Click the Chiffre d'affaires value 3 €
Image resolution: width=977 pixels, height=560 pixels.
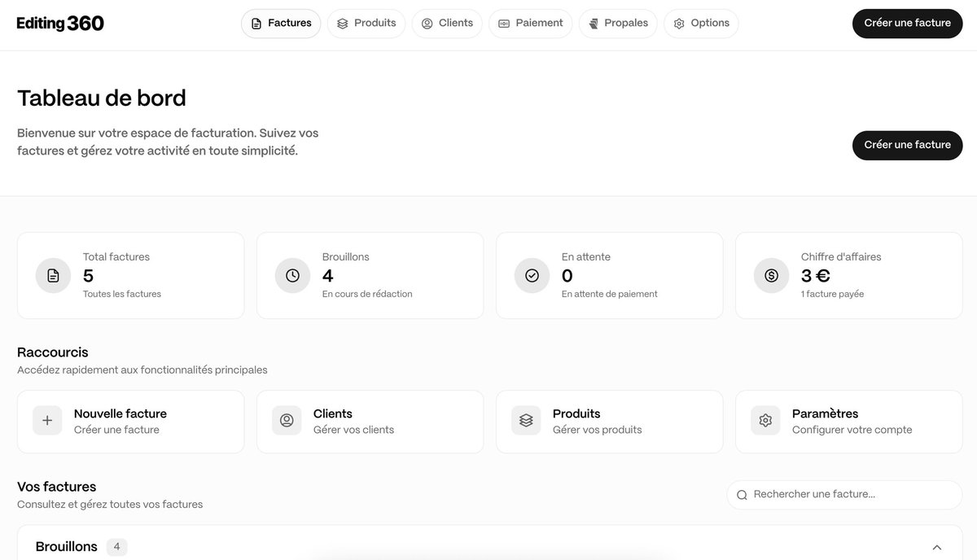(x=816, y=276)
